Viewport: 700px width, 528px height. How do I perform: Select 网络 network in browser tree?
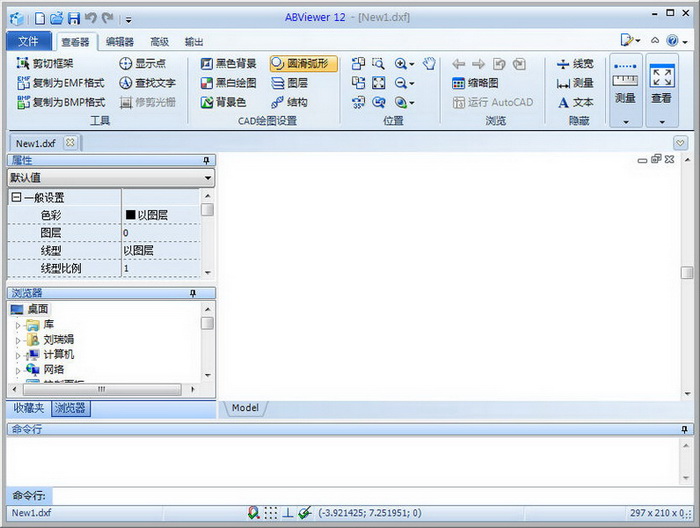tap(54, 370)
